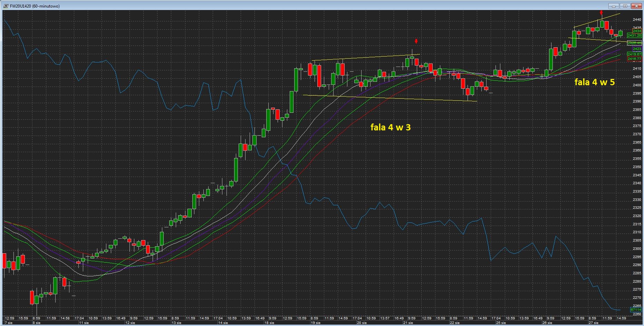
Task: Click the 2300 price axis label
Action: [637, 249]
